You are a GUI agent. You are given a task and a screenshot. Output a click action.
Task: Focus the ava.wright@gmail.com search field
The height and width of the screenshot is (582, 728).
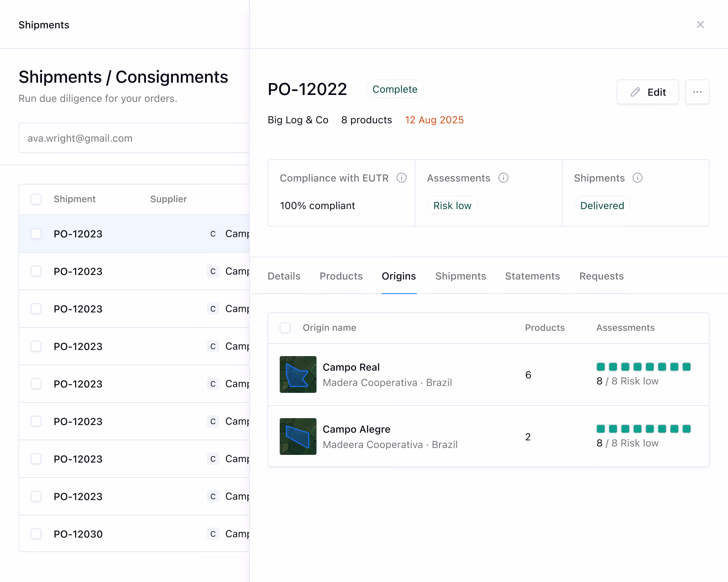click(134, 138)
